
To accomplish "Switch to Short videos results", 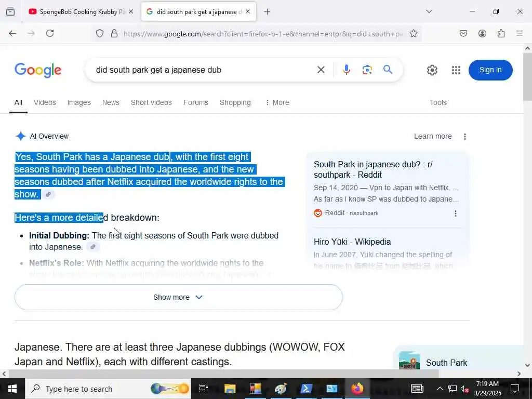I will (x=151, y=102).
